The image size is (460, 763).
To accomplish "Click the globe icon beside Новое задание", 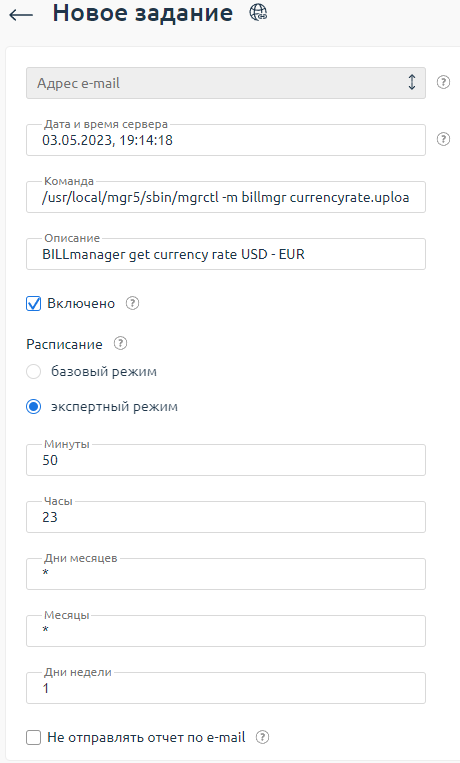I will click(x=258, y=12).
